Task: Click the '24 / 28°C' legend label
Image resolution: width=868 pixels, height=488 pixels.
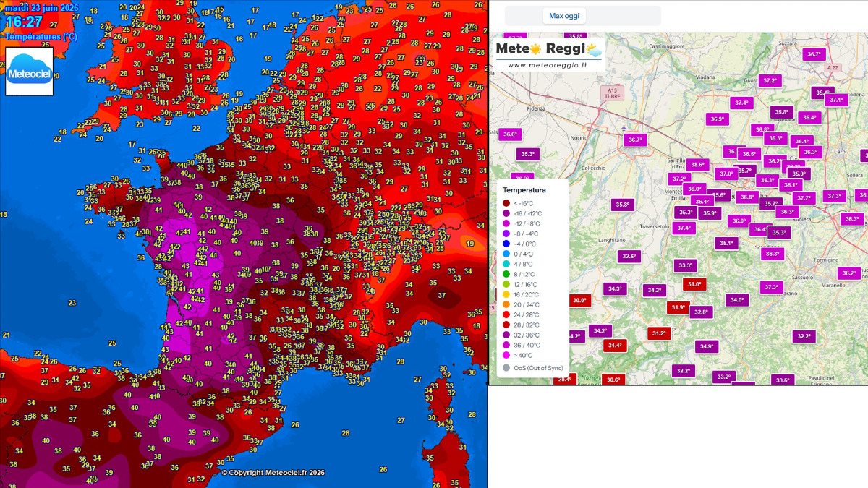Action: click(x=527, y=314)
